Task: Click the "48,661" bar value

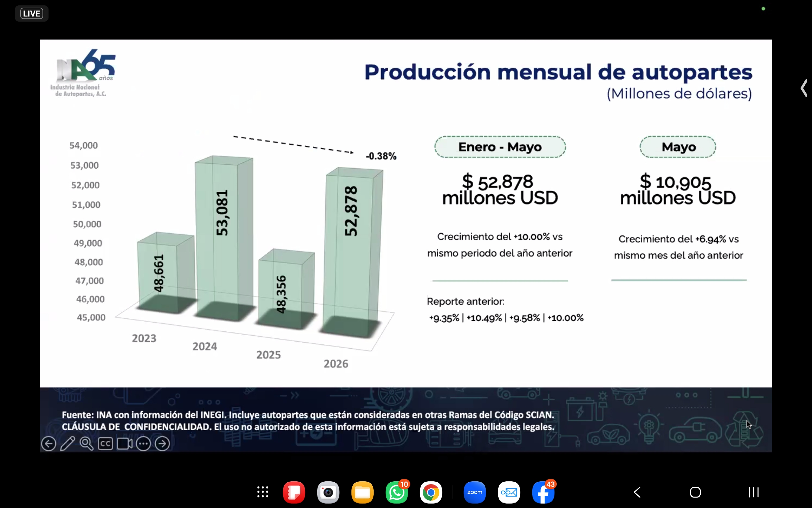Action: click(159, 273)
